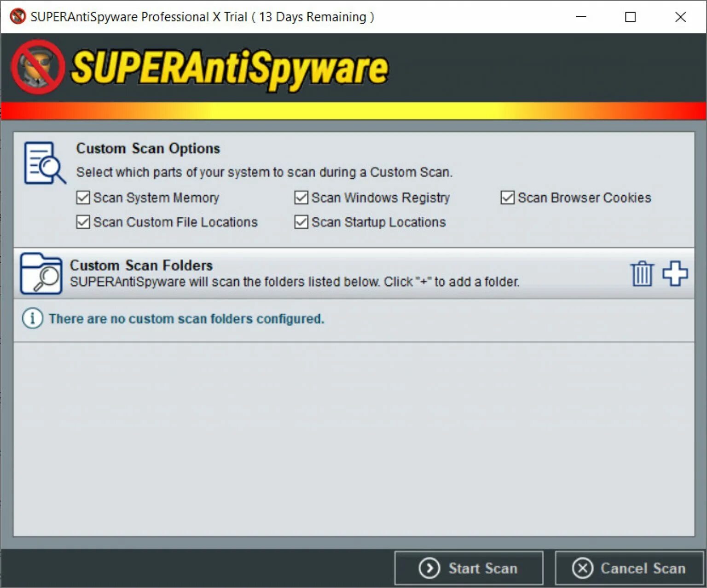Click the window title showing 13 Days Remaining
Image resolution: width=707 pixels, height=588 pixels.
[x=203, y=17]
